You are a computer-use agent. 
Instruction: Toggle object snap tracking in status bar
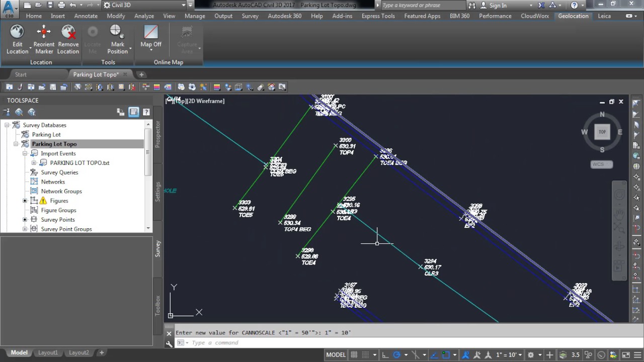[434, 355]
